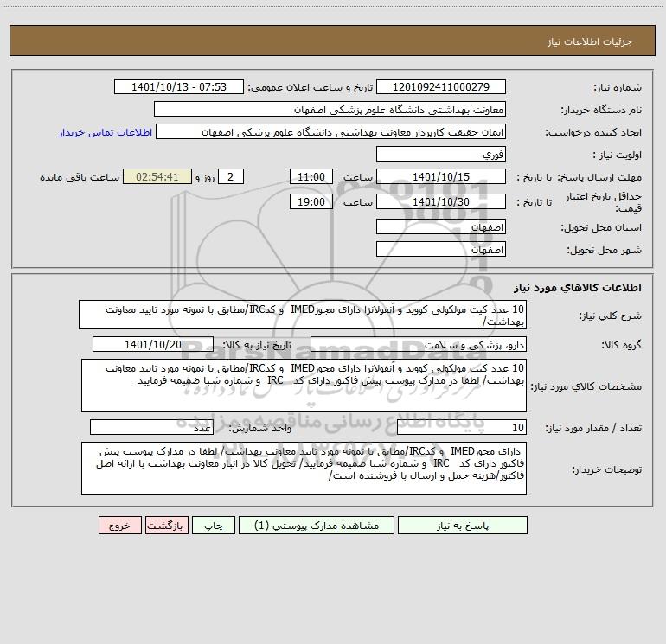Click the جزئیات اطلاعات نیاز header title
666x644 pixels.
pyautogui.click(x=590, y=41)
